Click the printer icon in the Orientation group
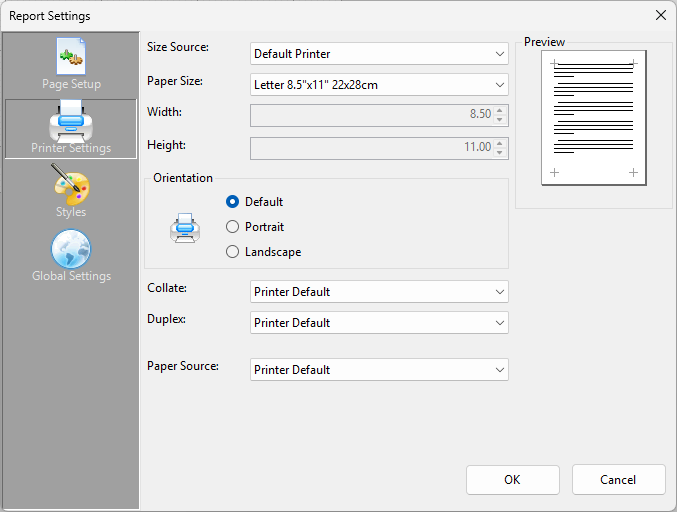The height and width of the screenshot is (512, 677). [x=185, y=228]
